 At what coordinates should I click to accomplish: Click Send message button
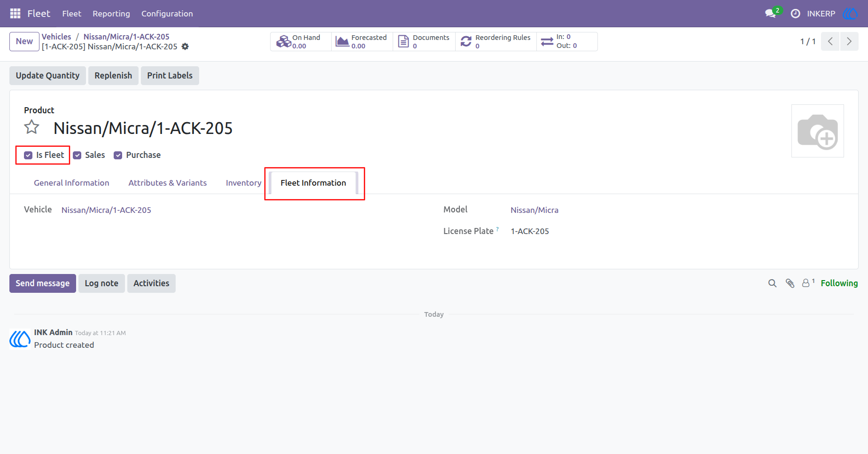pyautogui.click(x=43, y=283)
